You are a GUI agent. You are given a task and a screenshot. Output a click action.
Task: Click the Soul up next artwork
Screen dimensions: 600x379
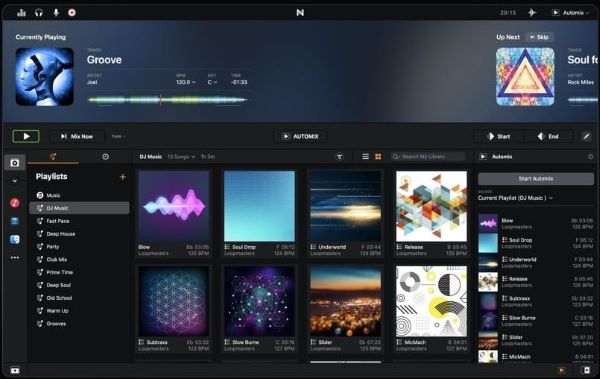525,77
